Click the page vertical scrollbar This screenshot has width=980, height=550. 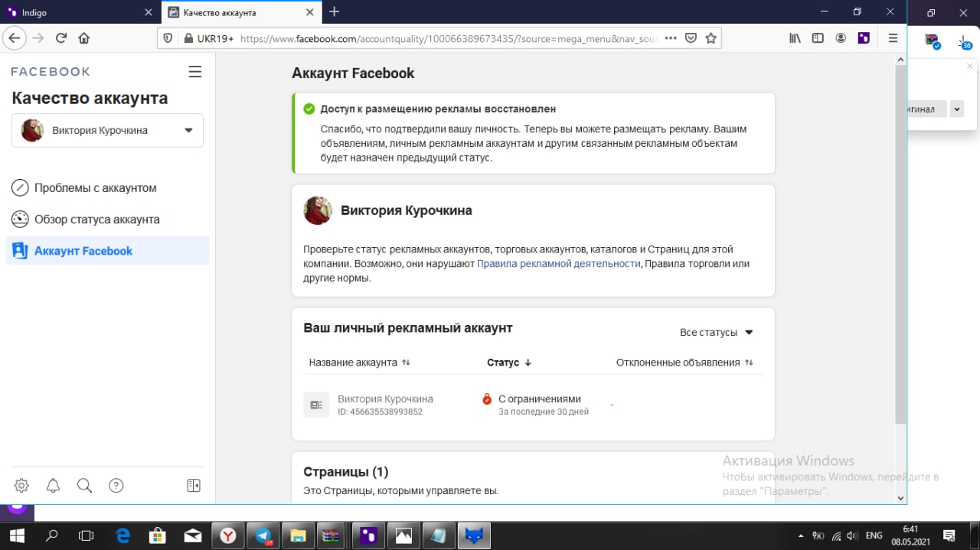point(901,245)
